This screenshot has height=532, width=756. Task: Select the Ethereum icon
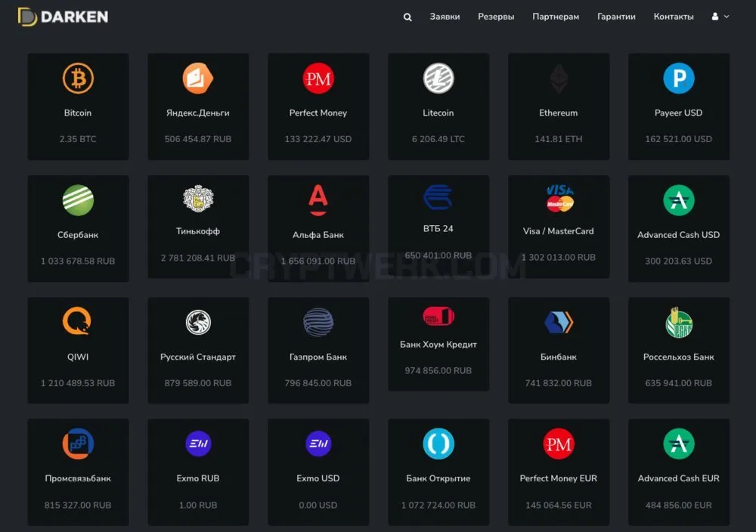click(559, 79)
